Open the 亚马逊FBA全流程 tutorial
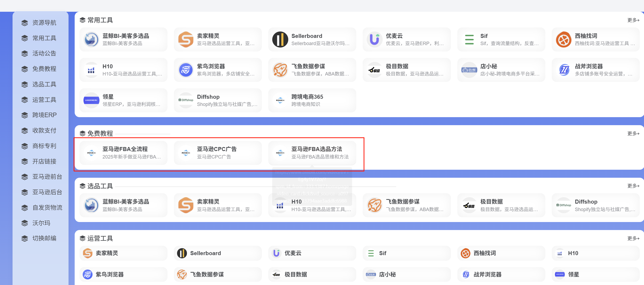Image resolution: width=644 pixels, height=285 pixels. click(x=123, y=153)
